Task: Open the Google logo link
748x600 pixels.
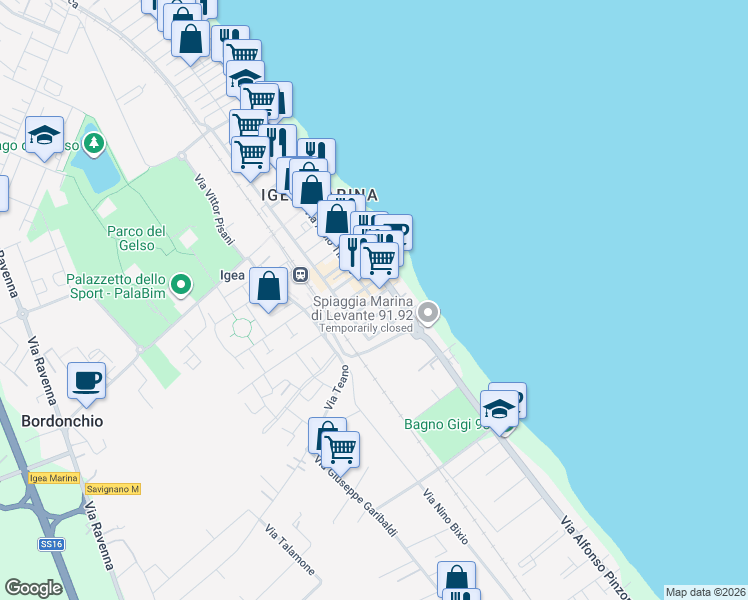Action: [x=34, y=588]
